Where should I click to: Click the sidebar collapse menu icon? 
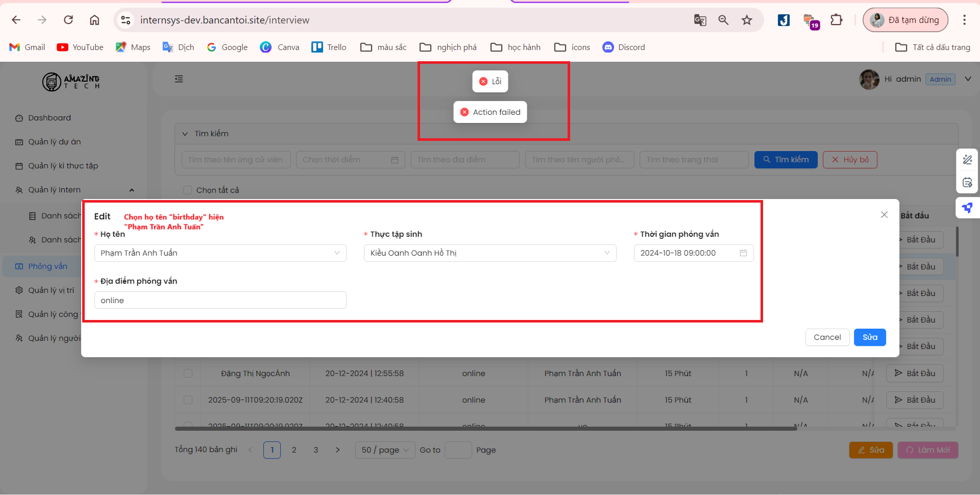coord(179,79)
